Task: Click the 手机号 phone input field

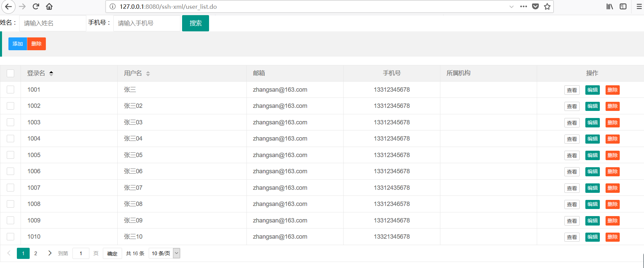Action: click(x=147, y=23)
